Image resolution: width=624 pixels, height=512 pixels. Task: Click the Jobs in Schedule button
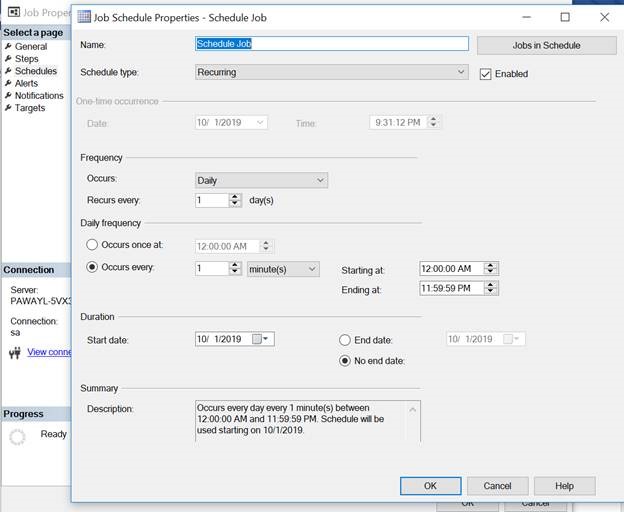tap(545, 45)
